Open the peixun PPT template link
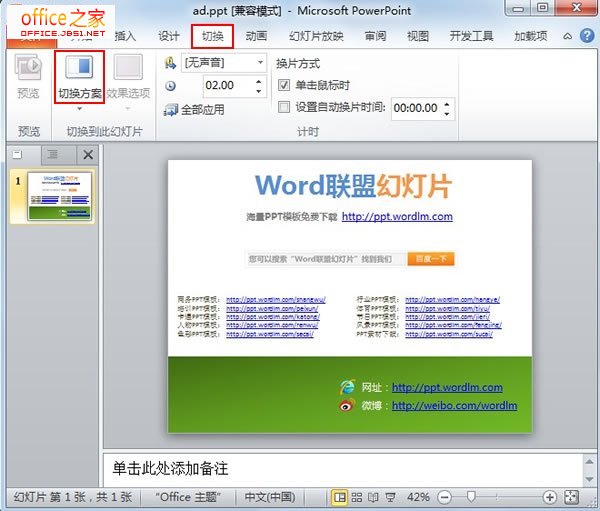This screenshot has width=600, height=511. tap(272, 309)
